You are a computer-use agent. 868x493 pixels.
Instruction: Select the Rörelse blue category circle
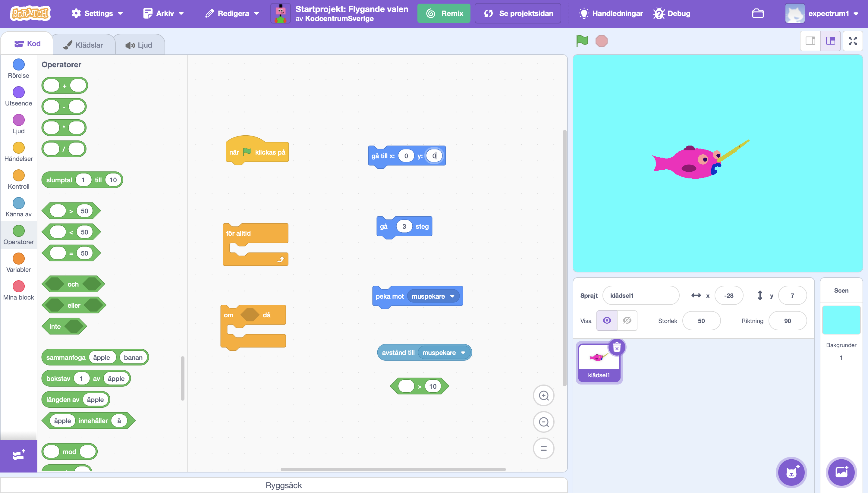click(x=19, y=64)
